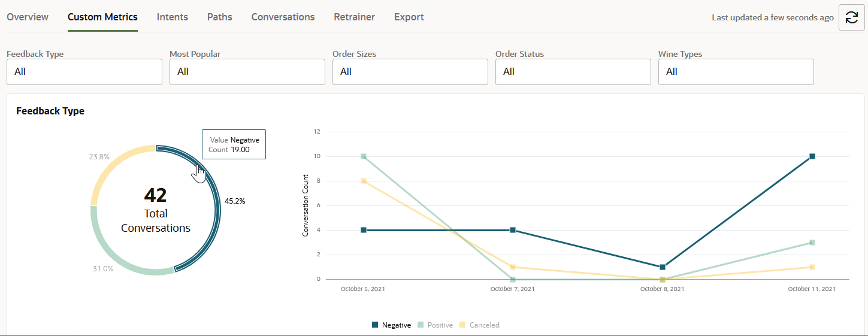Image resolution: width=868 pixels, height=336 pixels.
Task: Open the Retrainer tab
Action: point(354,17)
